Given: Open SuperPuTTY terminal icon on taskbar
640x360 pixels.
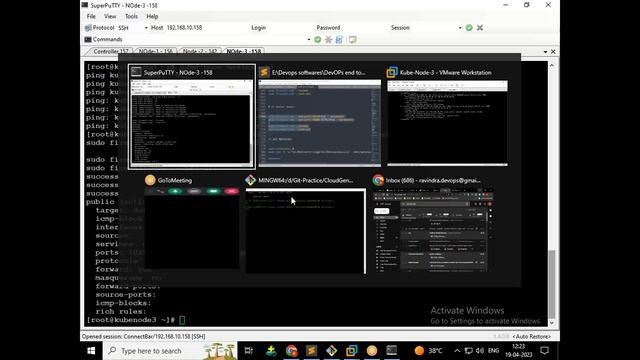Looking at the screenshot, I should [392, 351].
